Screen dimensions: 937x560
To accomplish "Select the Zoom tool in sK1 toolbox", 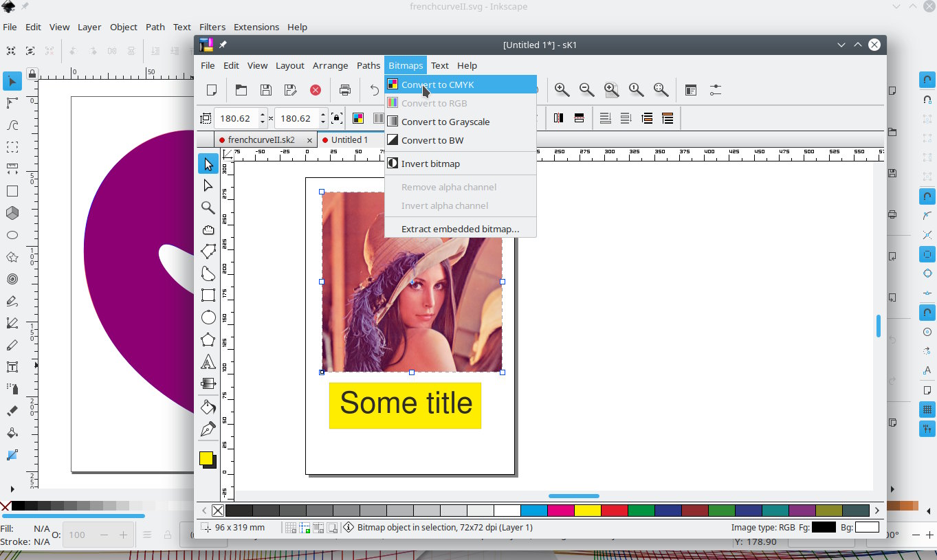I will click(208, 208).
